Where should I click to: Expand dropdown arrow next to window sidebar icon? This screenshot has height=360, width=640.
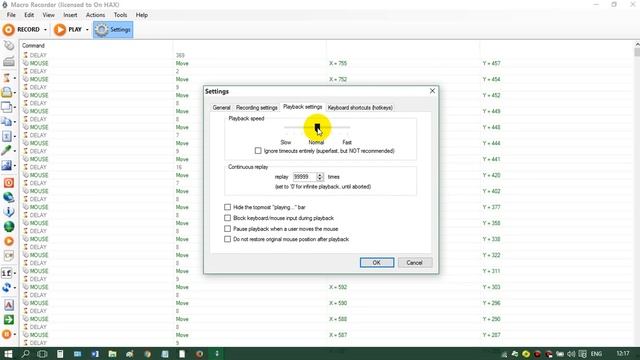(15, 107)
